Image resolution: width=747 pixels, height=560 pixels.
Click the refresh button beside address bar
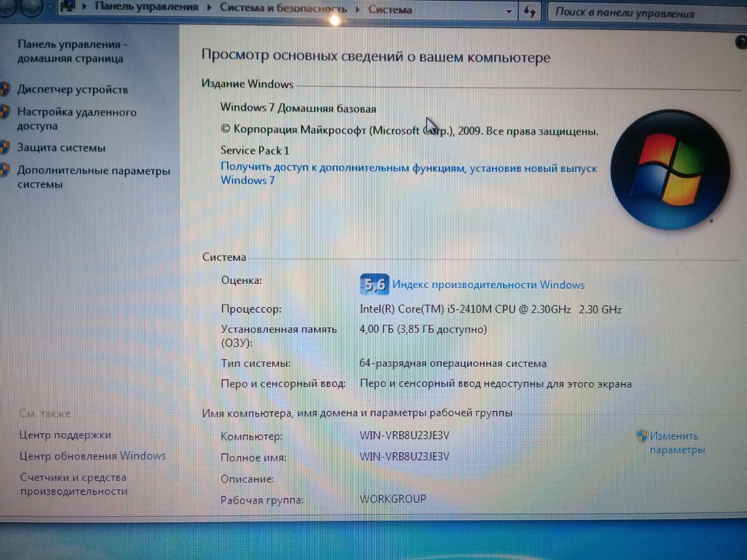click(529, 12)
